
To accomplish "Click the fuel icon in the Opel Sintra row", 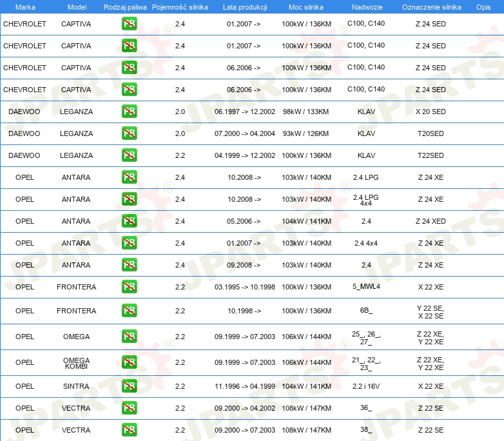I will coord(129,386).
